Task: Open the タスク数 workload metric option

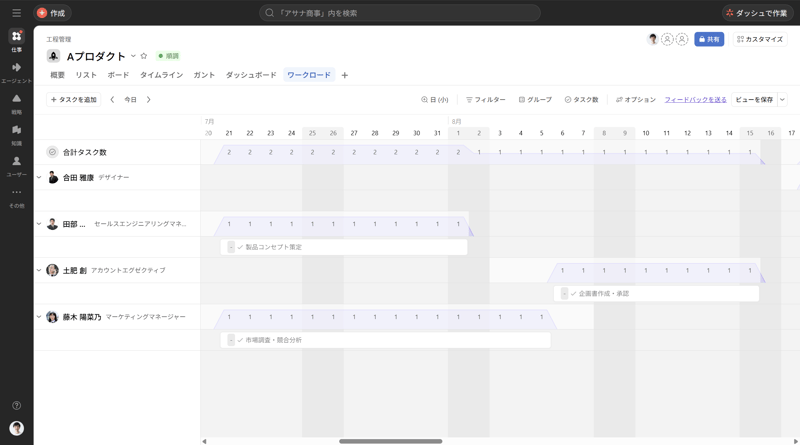Action: coord(581,100)
